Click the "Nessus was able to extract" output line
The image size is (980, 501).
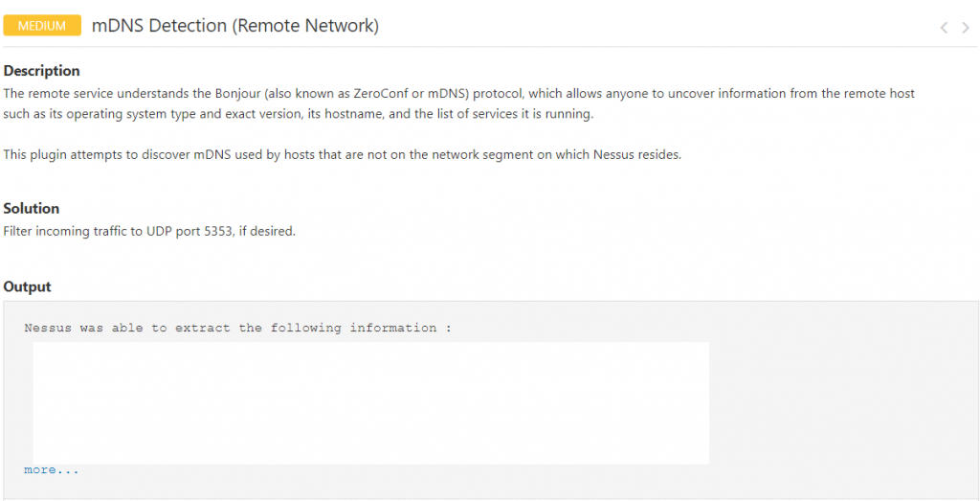237,328
